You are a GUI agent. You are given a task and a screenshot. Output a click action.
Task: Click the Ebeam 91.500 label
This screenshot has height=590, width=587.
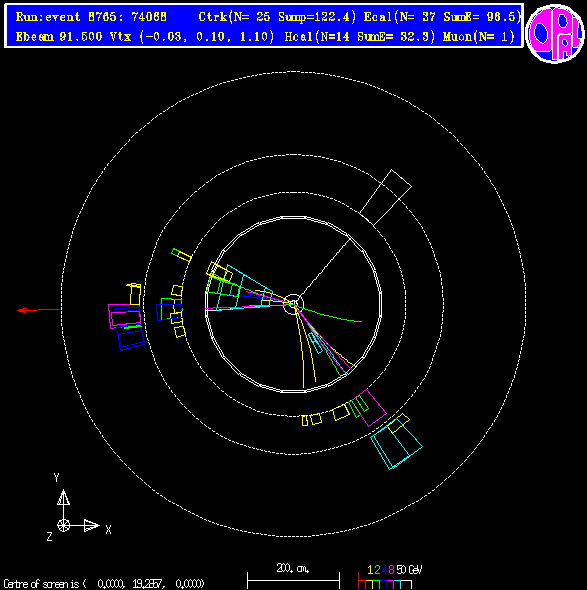click(59, 37)
